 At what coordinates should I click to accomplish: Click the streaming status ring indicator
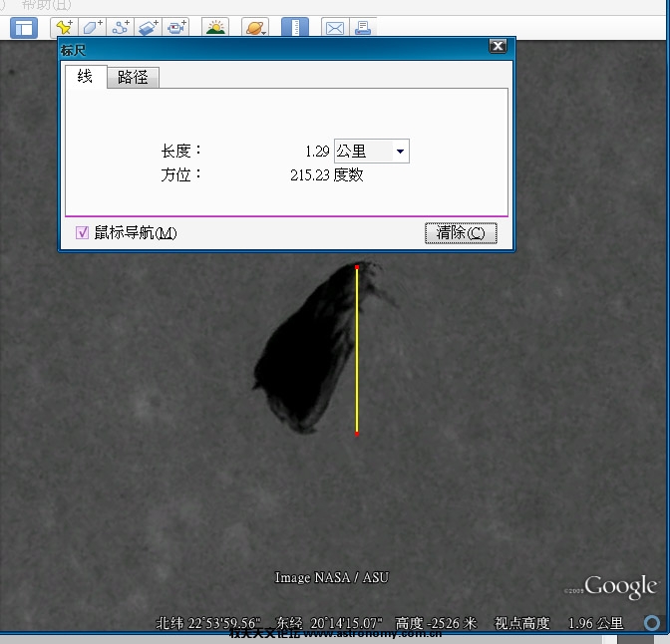[651, 623]
